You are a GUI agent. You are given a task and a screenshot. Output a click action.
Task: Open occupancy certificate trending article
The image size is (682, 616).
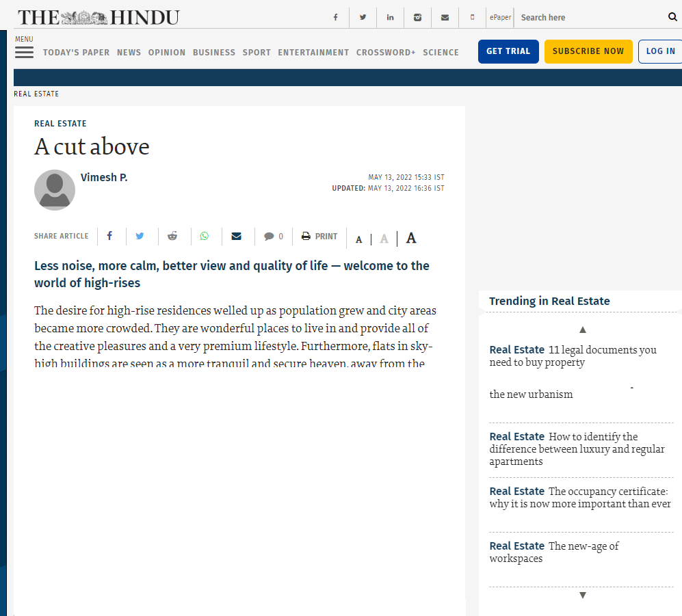580,497
